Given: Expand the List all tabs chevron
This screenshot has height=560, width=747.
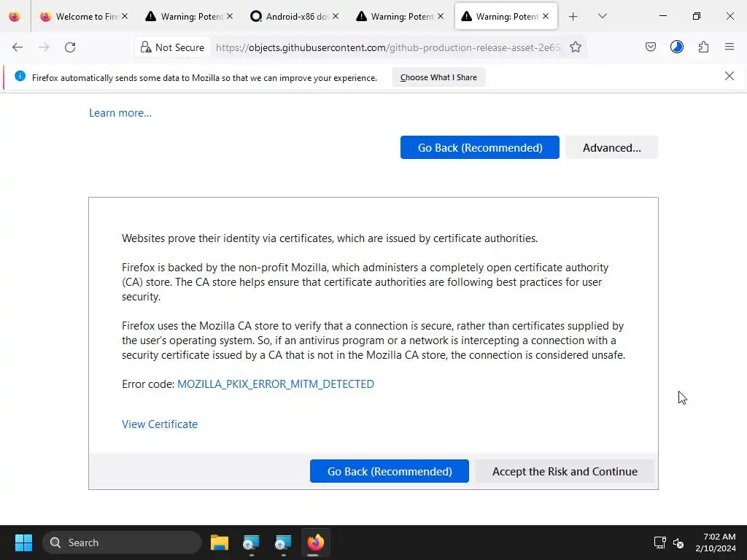Looking at the screenshot, I should [602, 16].
